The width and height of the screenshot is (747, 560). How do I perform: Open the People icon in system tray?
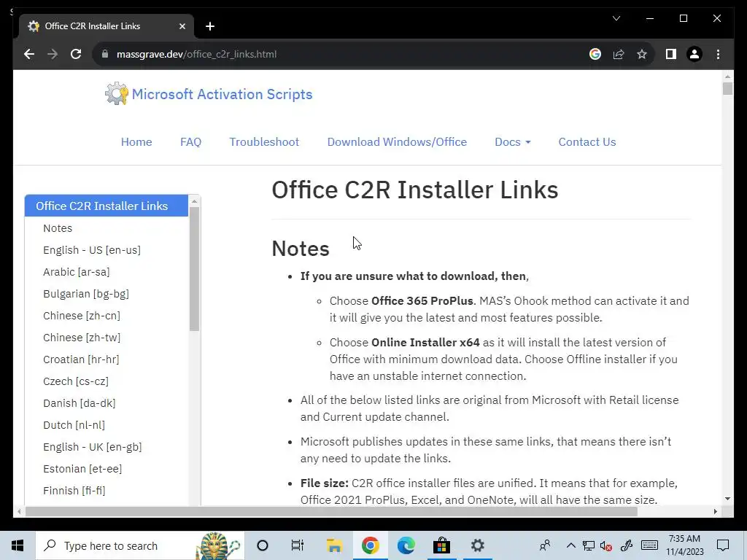(545, 545)
